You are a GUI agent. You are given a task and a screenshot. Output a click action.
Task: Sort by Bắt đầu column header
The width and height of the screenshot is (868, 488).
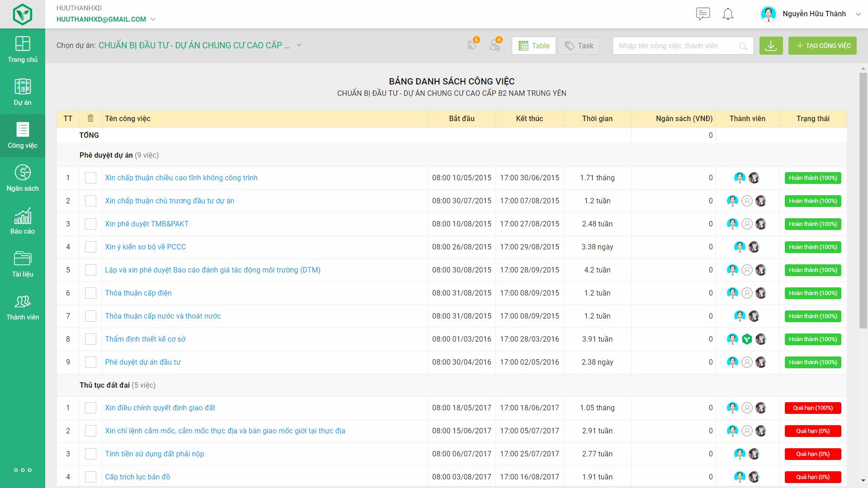coord(462,118)
